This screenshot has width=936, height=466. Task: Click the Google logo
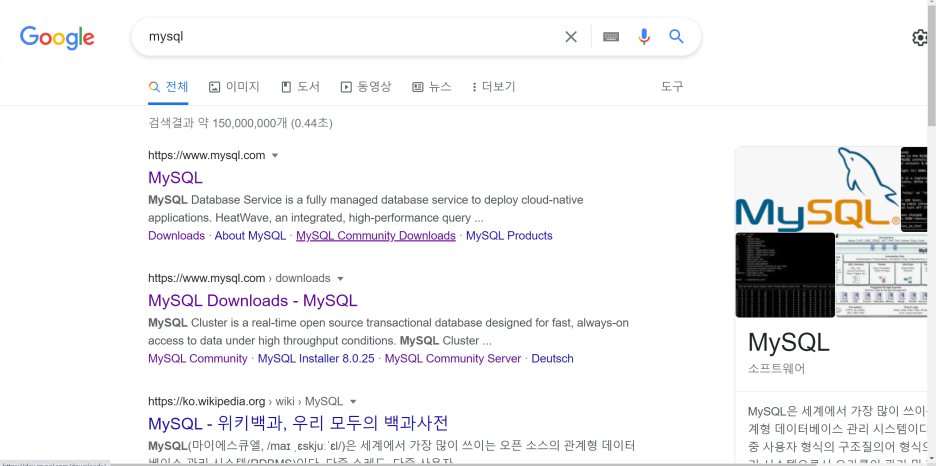pyautogui.click(x=57, y=37)
